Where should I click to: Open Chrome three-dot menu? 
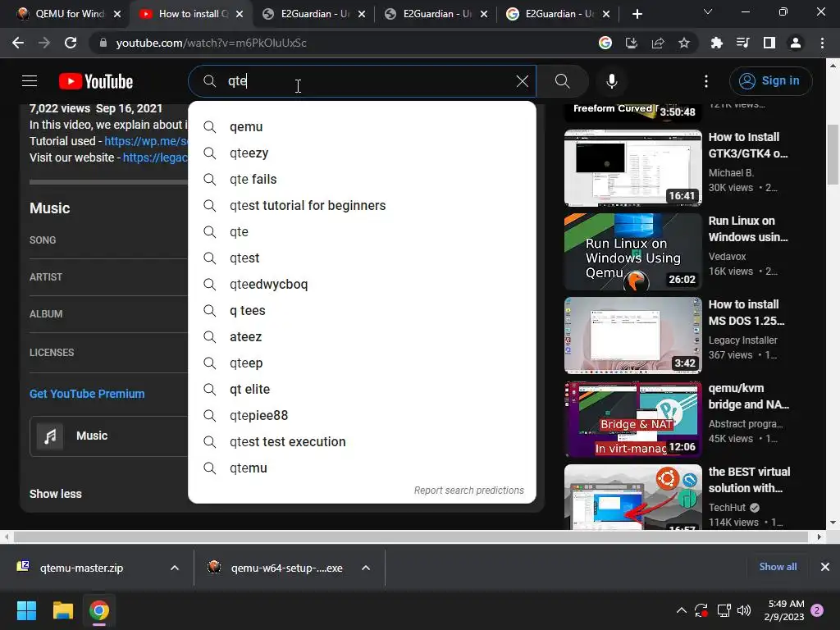pos(822,43)
